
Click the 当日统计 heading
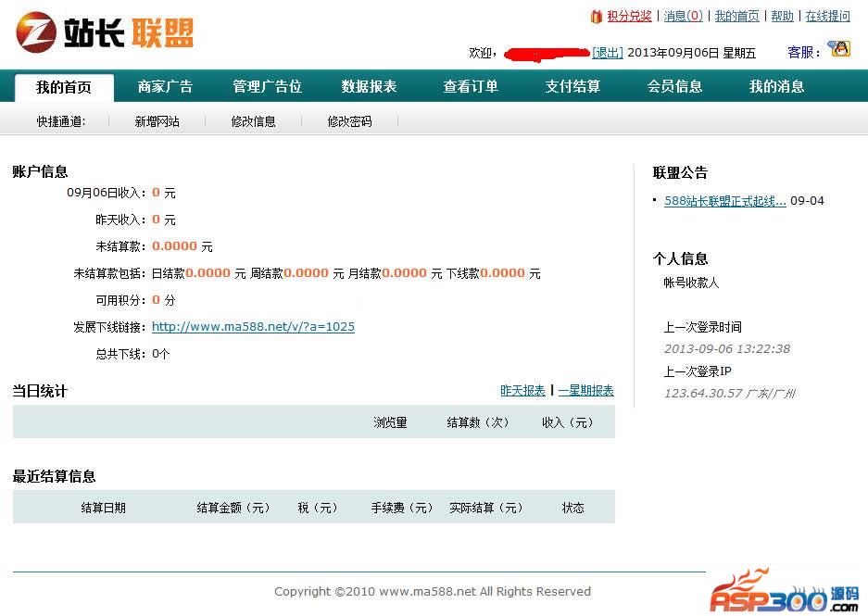pyautogui.click(x=40, y=391)
